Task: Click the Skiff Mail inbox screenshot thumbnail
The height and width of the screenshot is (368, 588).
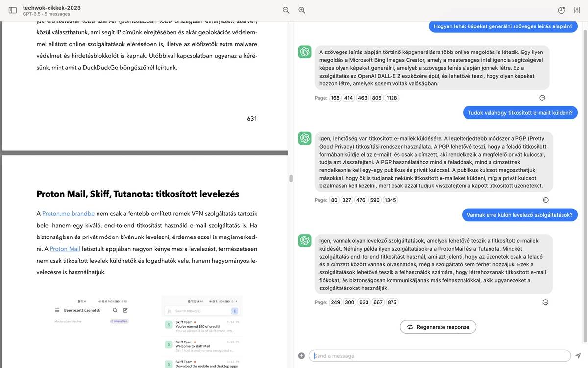Action: (x=202, y=332)
